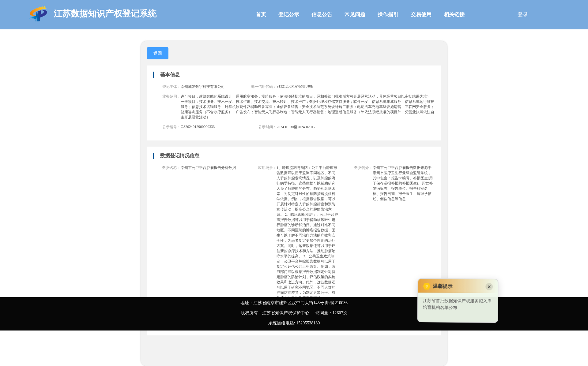Open the 常见问题 menu item
Screen dimensions: 588x366
[x=355, y=14]
